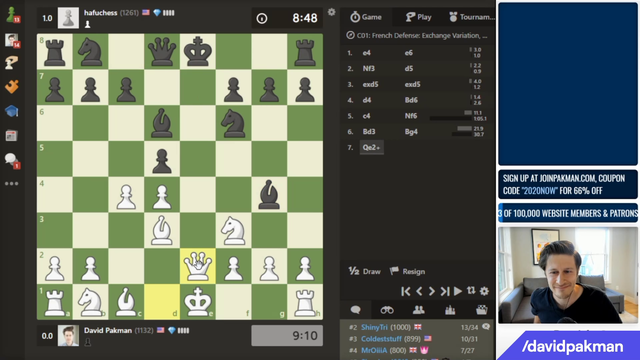The width and height of the screenshot is (640, 360).
Task: Open hafuchess player profile name
Action: tap(100, 13)
